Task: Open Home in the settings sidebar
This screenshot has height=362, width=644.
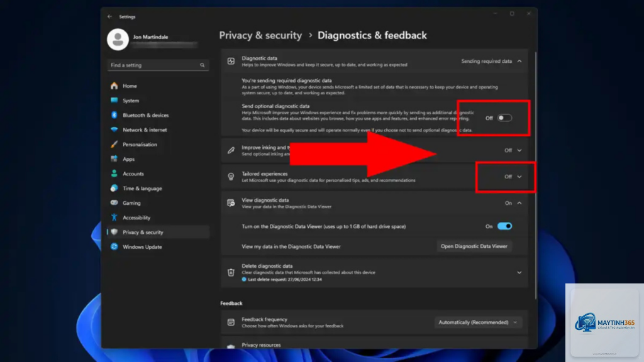Action: [158, 85]
